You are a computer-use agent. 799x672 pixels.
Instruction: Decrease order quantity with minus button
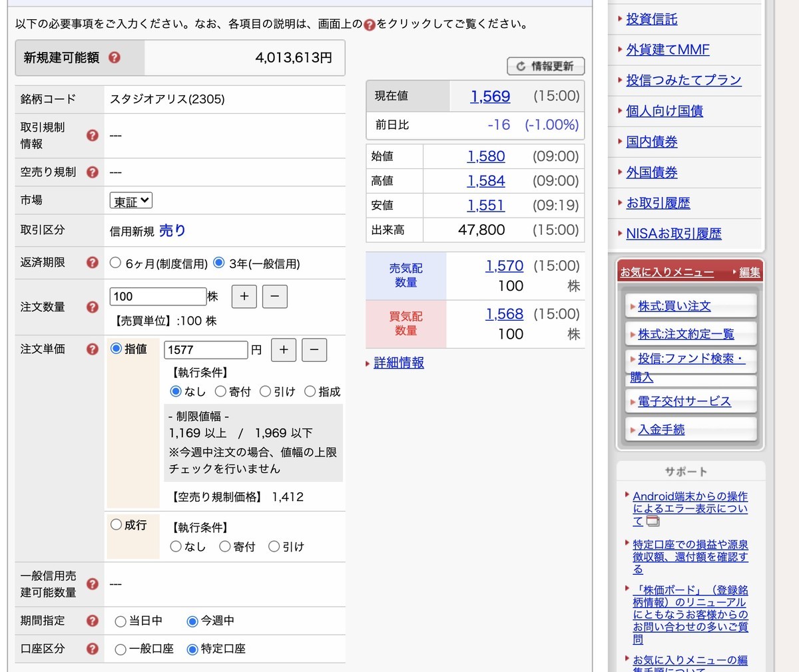point(275,296)
